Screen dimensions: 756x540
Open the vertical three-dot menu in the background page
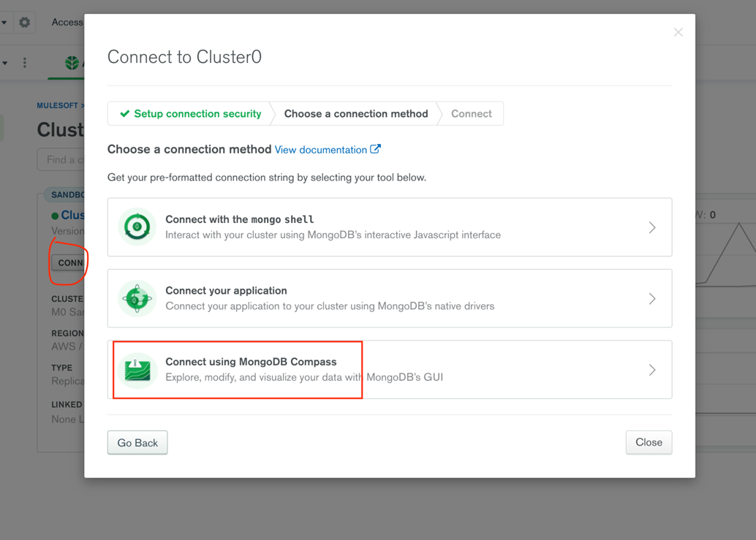pos(25,63)
